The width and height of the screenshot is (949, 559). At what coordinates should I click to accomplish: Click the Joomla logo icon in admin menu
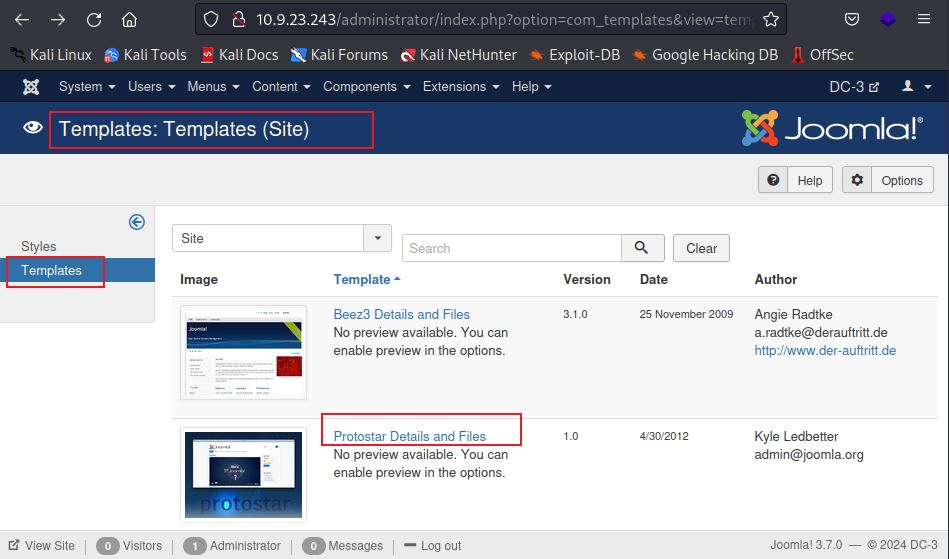(31, 87)
